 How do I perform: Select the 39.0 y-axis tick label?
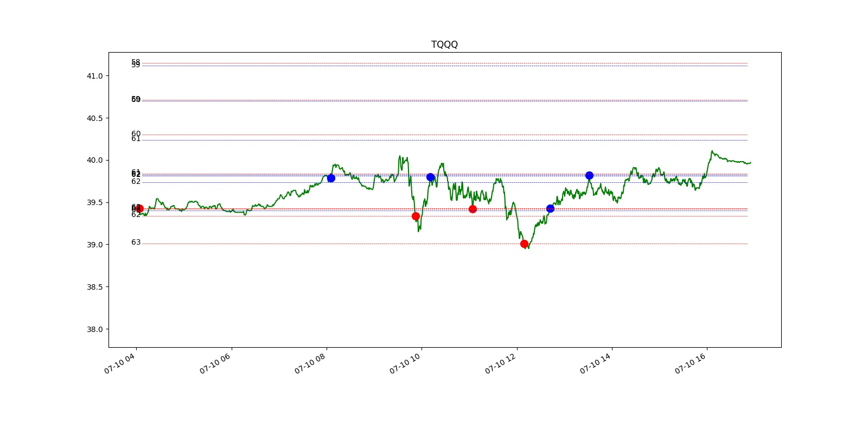point(94,245)
